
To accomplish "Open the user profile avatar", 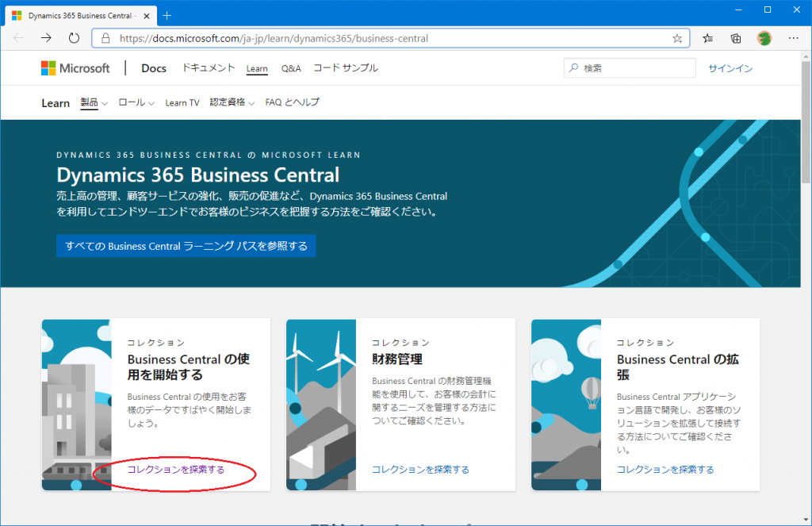I will click(x=764, y=38).
